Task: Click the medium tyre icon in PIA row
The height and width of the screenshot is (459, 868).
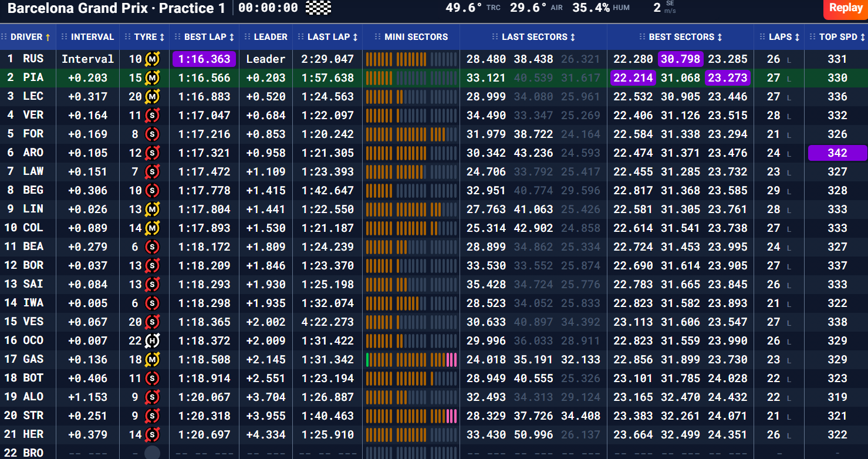Action: click(x=153, y=77)
